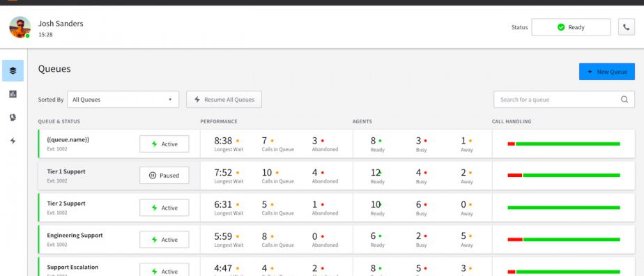Toggle Active status of Support Escalation

pyautogui.click(x=164, y=270)
